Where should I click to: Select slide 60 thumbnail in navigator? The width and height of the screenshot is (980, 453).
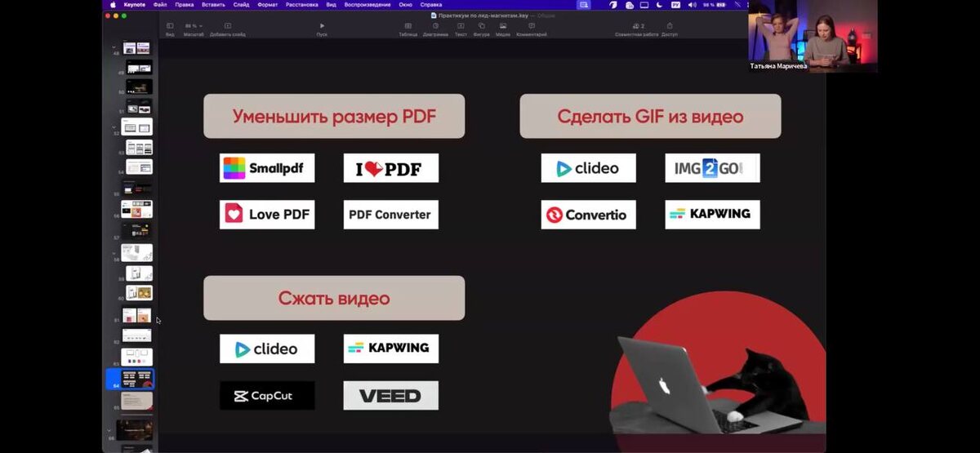[139, 292]
